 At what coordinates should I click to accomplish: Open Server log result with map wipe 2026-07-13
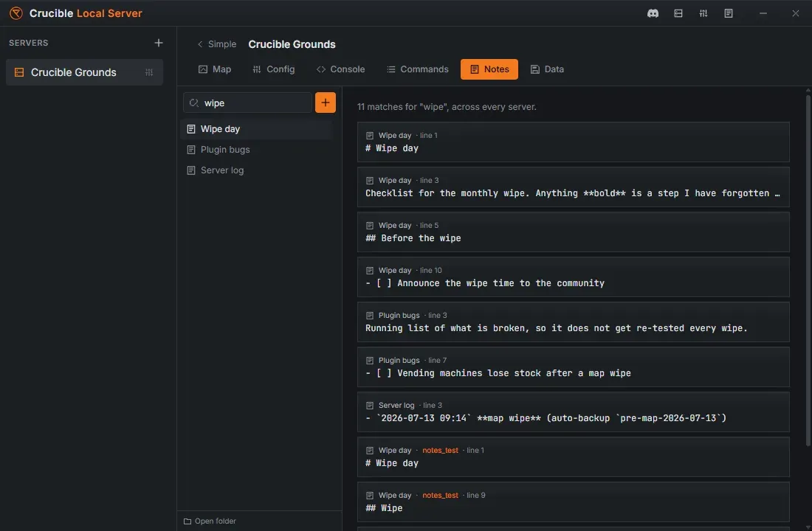(x=574, y=412)
